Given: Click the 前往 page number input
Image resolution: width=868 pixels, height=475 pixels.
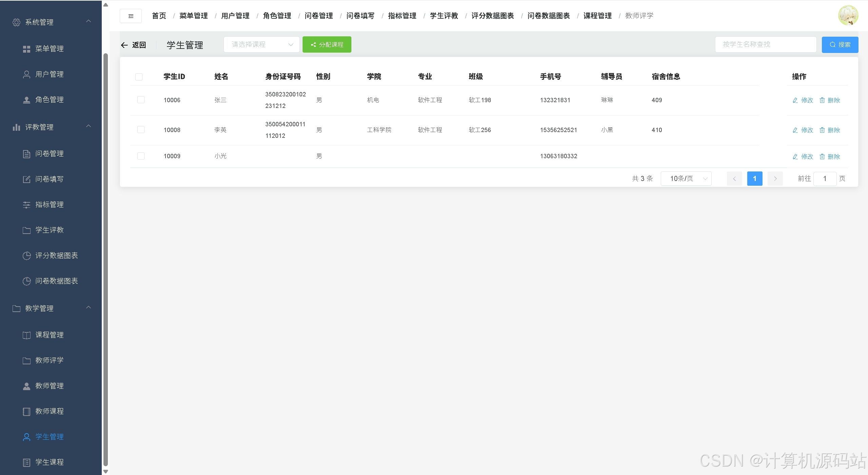Looking at the screenshot, I should 825,179.
